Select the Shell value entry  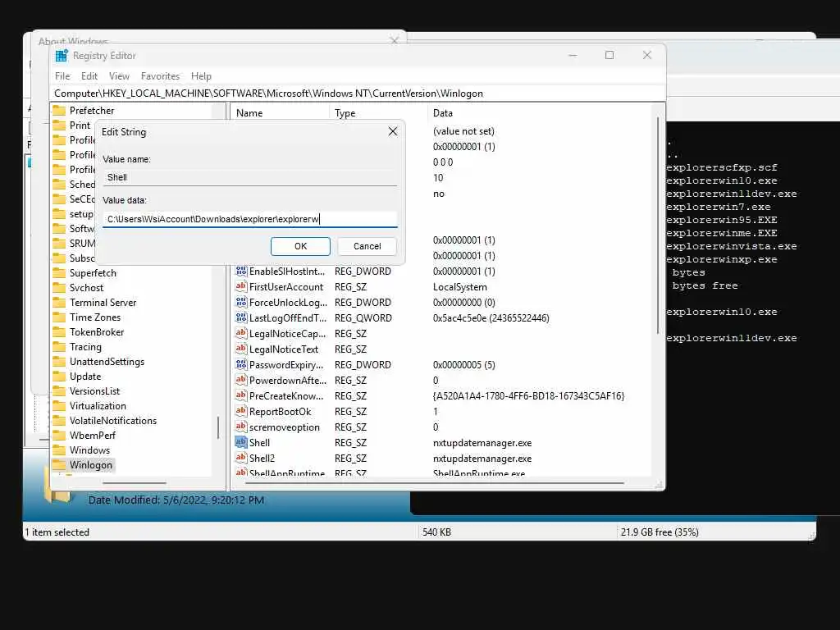pyautogui.click(x=259, y=442)
